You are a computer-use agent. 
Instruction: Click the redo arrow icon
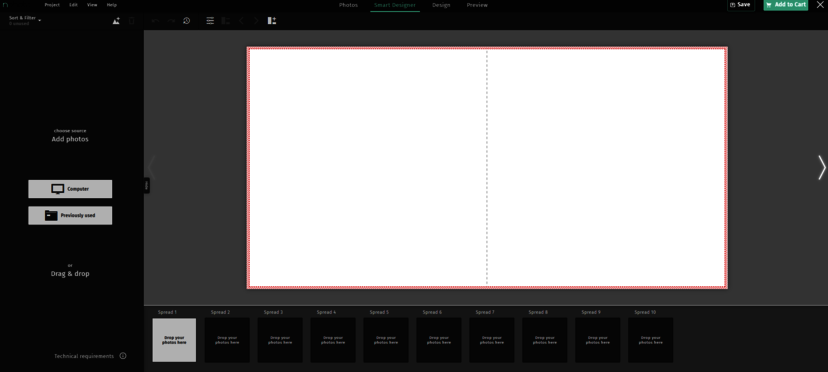click(x=171, y=21)
